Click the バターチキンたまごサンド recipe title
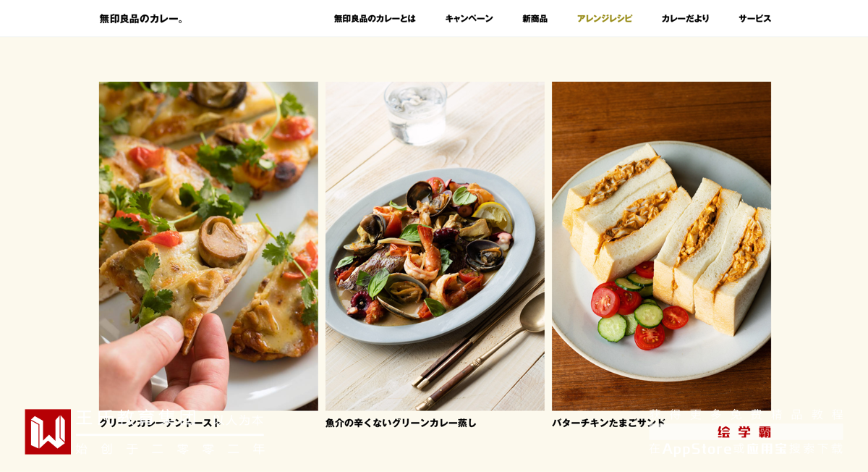The image size is (868, 472). [x=608, y=423]
